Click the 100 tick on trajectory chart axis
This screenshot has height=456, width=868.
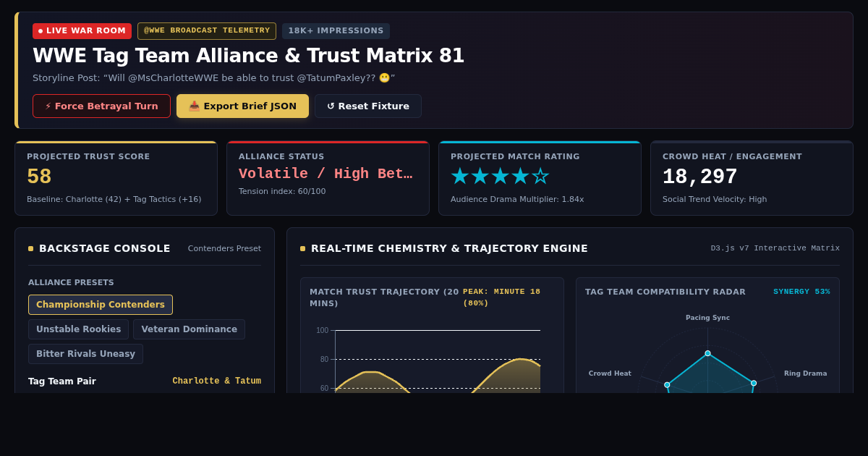(x=322, y=331)
